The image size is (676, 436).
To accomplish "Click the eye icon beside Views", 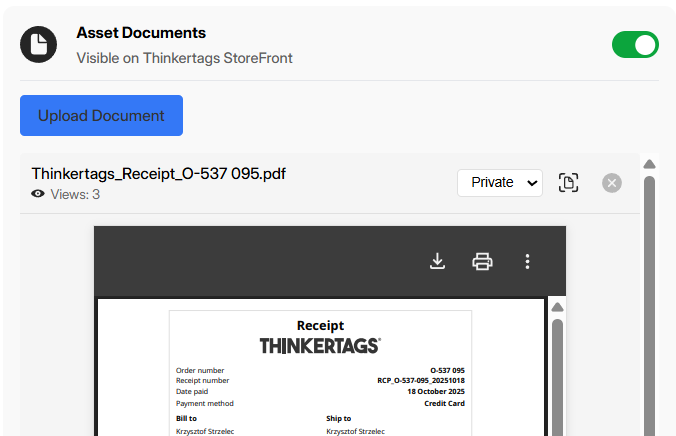I will tap(38, 195).
